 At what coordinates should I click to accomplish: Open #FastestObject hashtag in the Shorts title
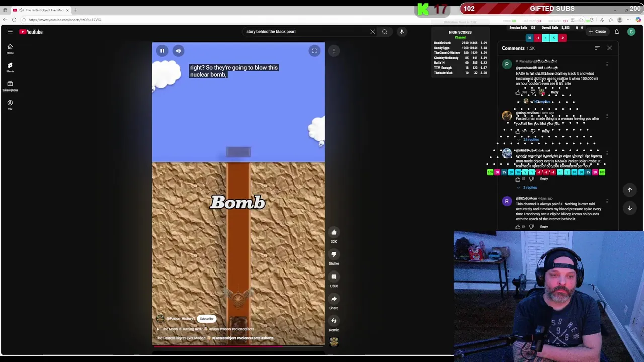pos(224,338)
